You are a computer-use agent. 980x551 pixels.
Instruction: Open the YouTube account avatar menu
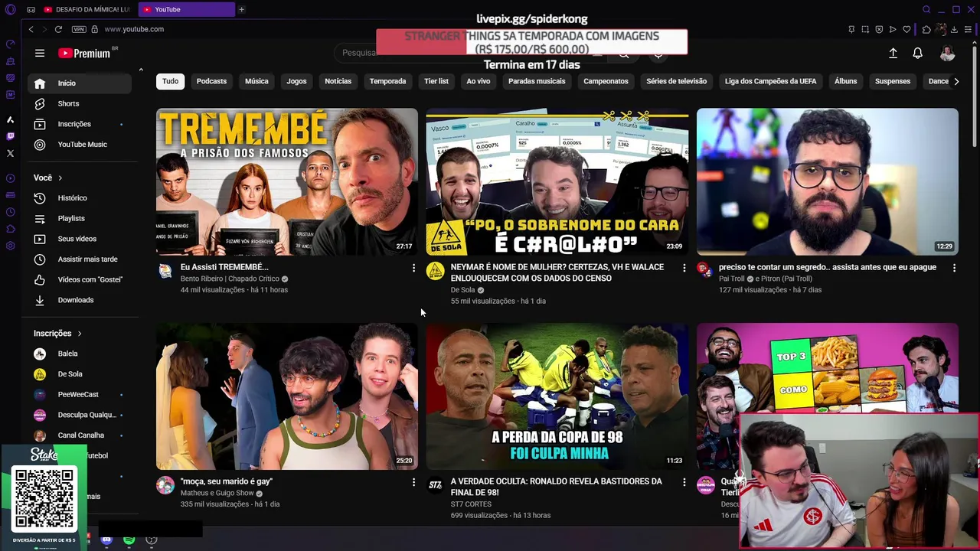click(x=947, y=53)
